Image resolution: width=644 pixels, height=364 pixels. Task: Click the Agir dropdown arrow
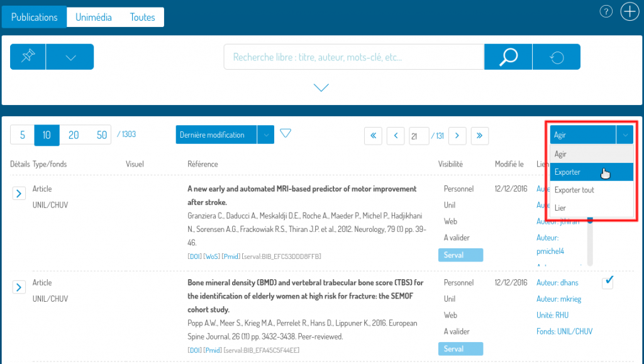(625, 135)
